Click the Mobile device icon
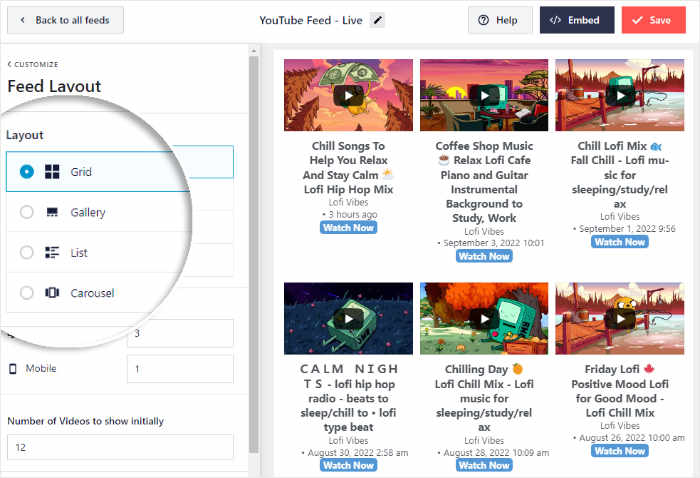The width and height of the screenshot is (700, 478). click(x=13, y=369)
